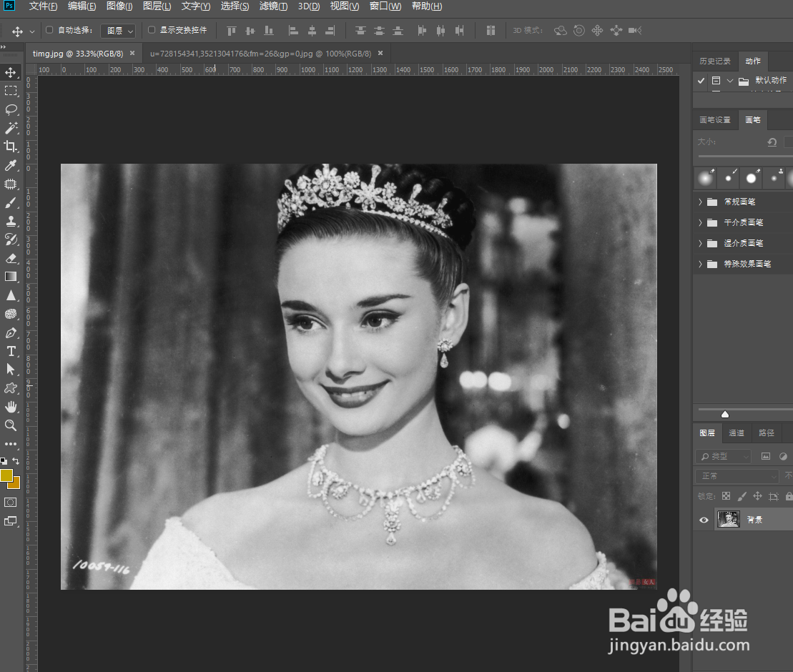Select the Brush tool
The height and width of the screenshot is (672, 793).
11,203
